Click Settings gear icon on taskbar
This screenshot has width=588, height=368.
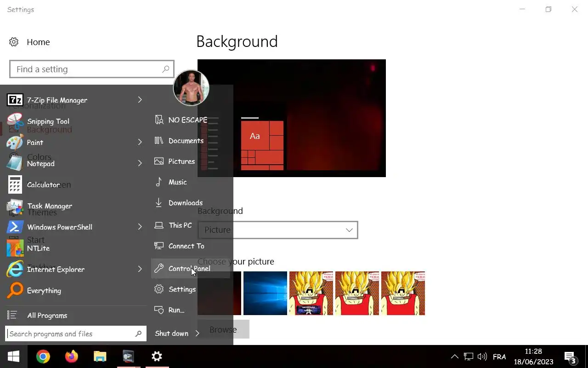[x=157, y=356]
